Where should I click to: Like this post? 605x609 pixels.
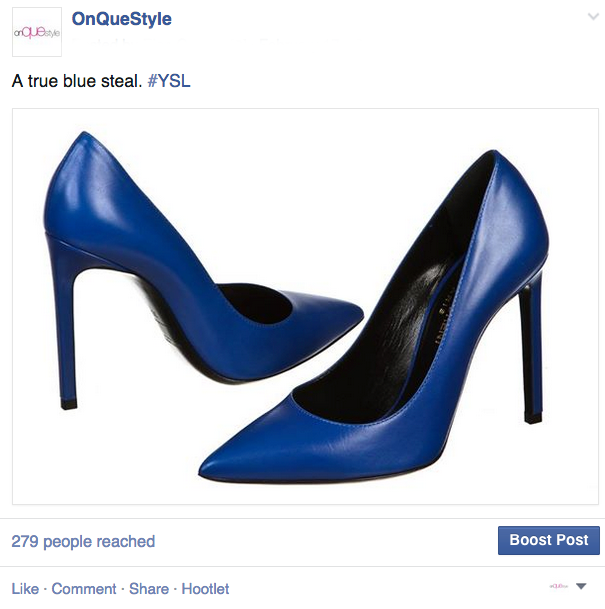25,589
